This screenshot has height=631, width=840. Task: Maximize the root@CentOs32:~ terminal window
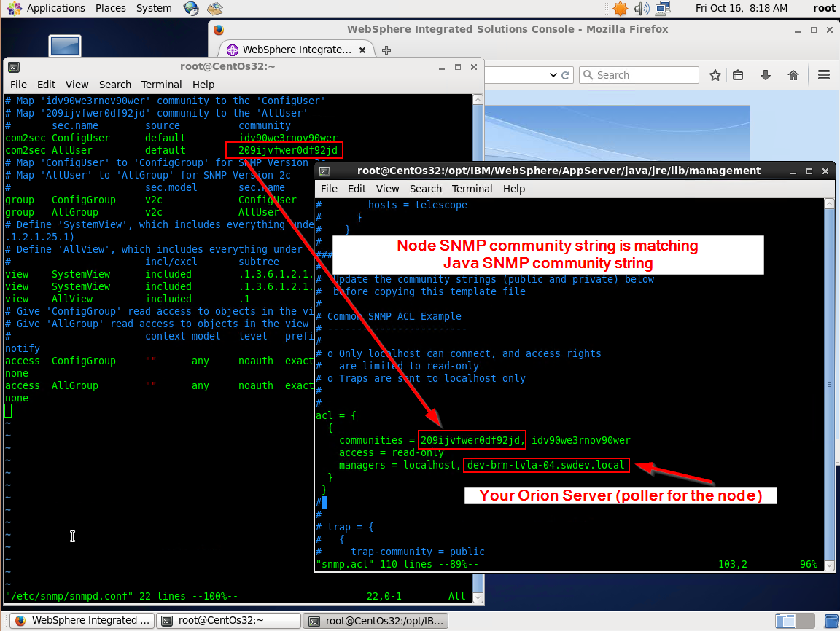click(457, 67)
